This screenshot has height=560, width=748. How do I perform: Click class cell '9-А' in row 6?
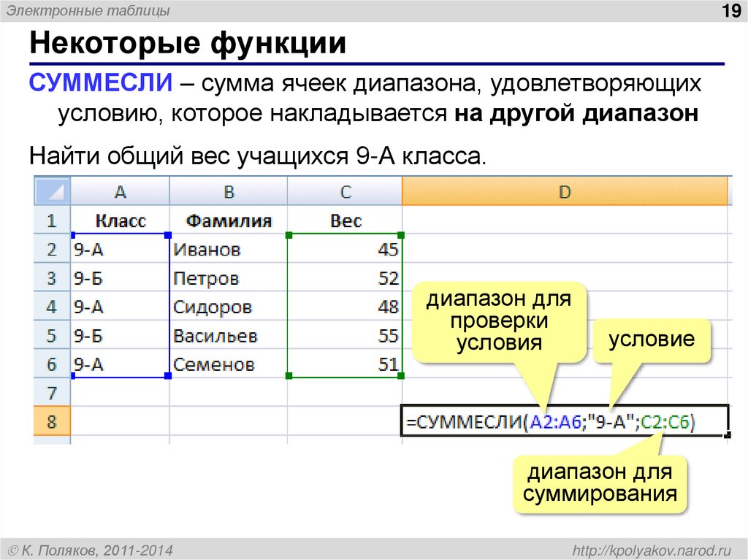point(120,364)
